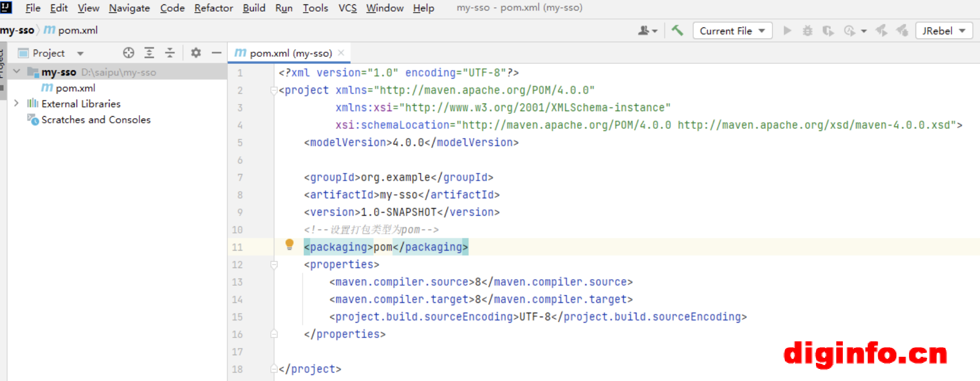The height and width of the screenshot is (381, 980).
Task: Close the pom.xml (my-sso) editor tab
Action: coord(341,53)
